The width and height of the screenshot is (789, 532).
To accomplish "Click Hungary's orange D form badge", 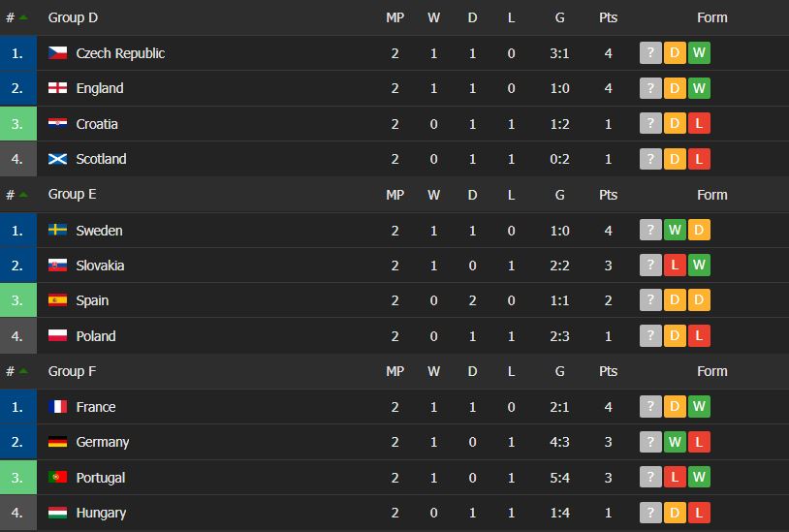I will tap(675, 513).
